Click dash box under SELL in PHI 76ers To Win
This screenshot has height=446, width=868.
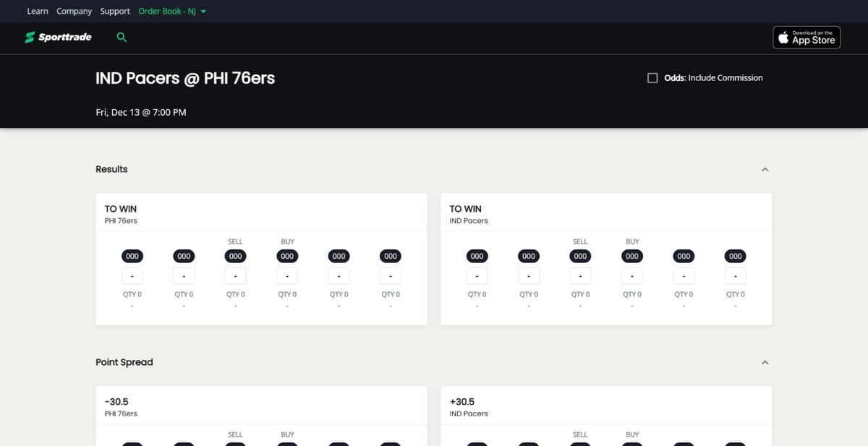235,276
